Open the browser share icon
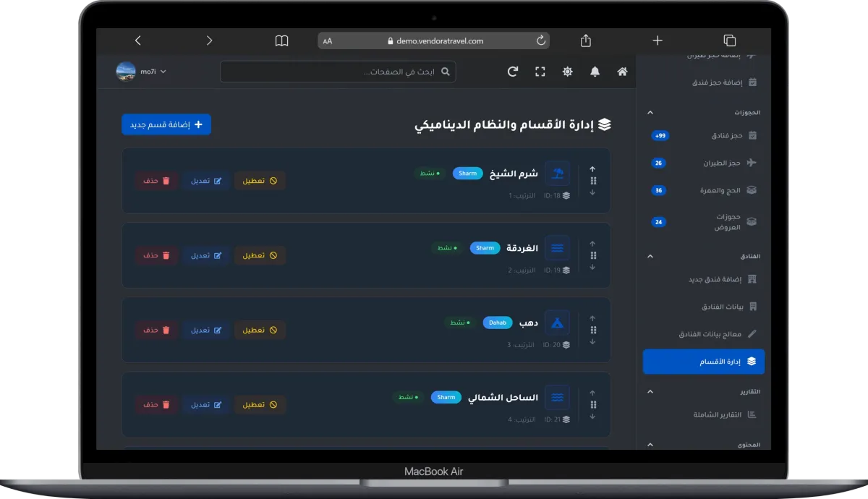Screen dimensions: 868x499 [x=586, y=40]
